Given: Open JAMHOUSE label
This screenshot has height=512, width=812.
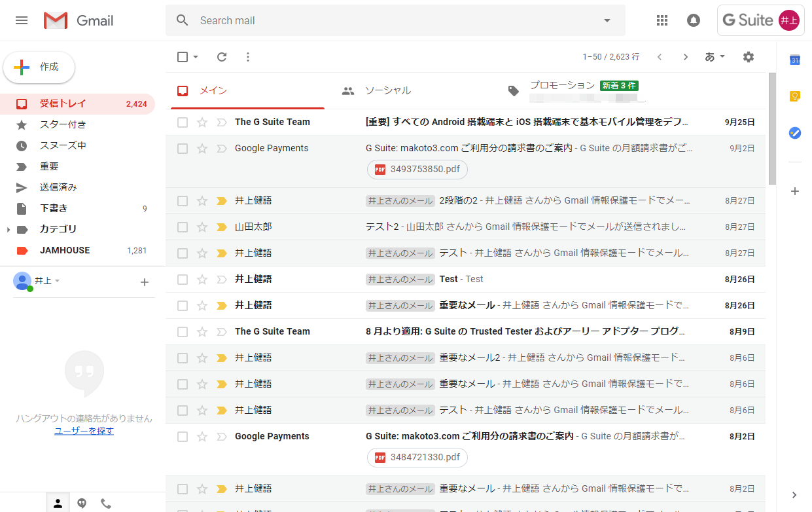Looking at the screenshot, I should (x=77, y=250).
